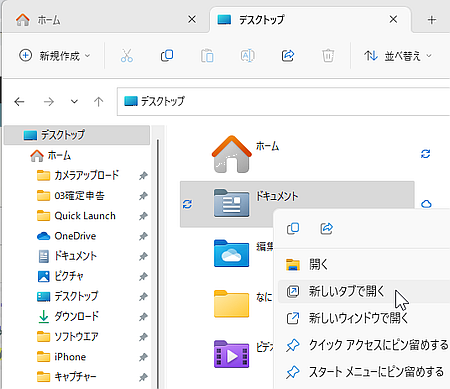The image size is (450, 389).
Task: Open the 新規作成 dropdown
Action: point(55,56)
